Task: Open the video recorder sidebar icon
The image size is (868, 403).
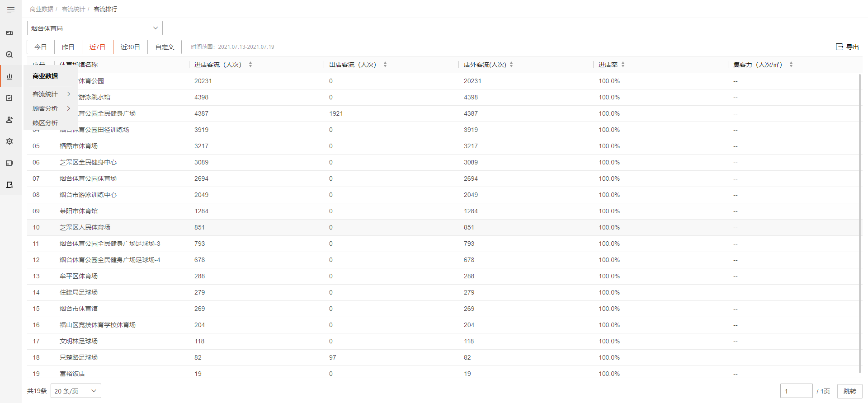Action: coord(9,163)
